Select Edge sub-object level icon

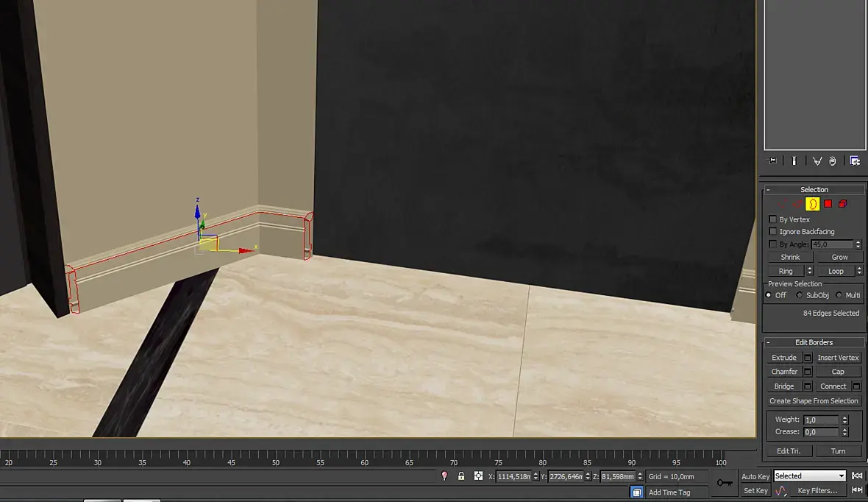[x=797, y=204]
